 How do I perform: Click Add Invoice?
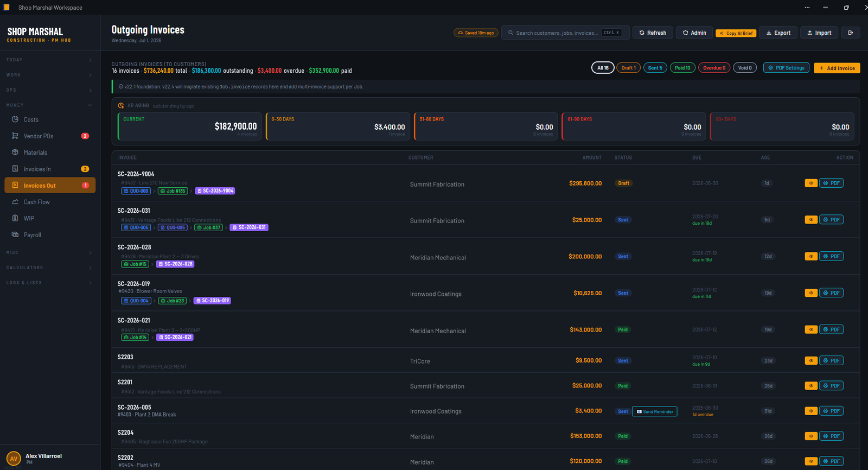pos(837,68)
